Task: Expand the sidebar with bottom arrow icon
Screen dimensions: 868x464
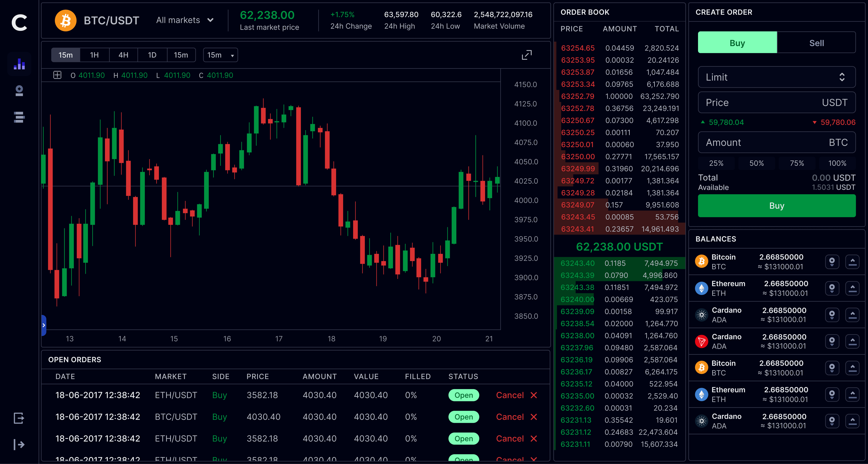Action: click(19, 445)
